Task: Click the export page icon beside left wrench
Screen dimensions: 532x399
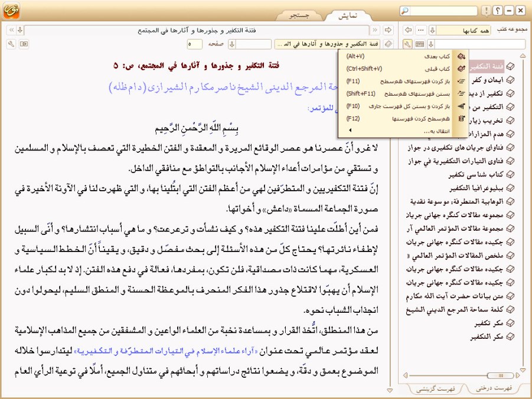Action: pyautogui.click(x=24, y=44)
